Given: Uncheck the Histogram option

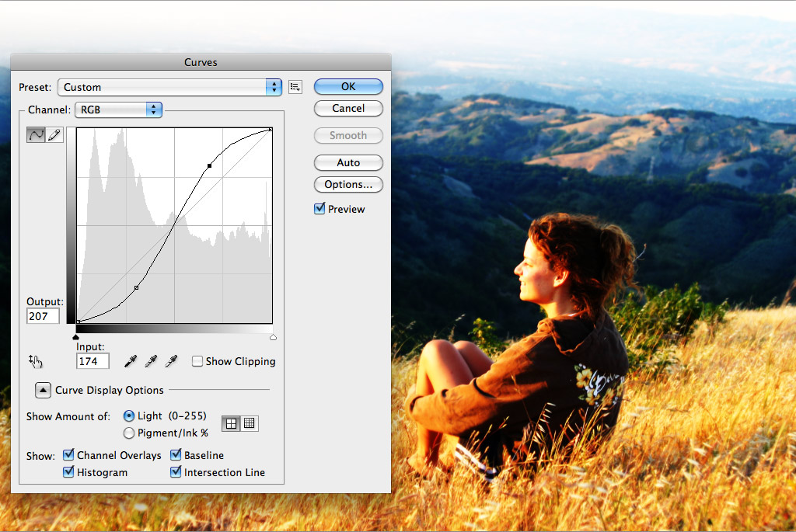Looking at the screenshot, I should click(x=68, y=472).
